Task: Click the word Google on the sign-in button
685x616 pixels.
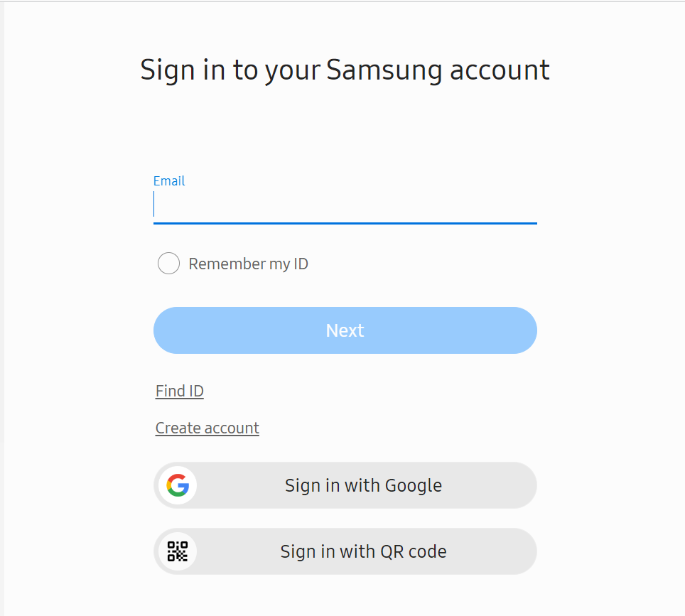Action: point(414,486)
